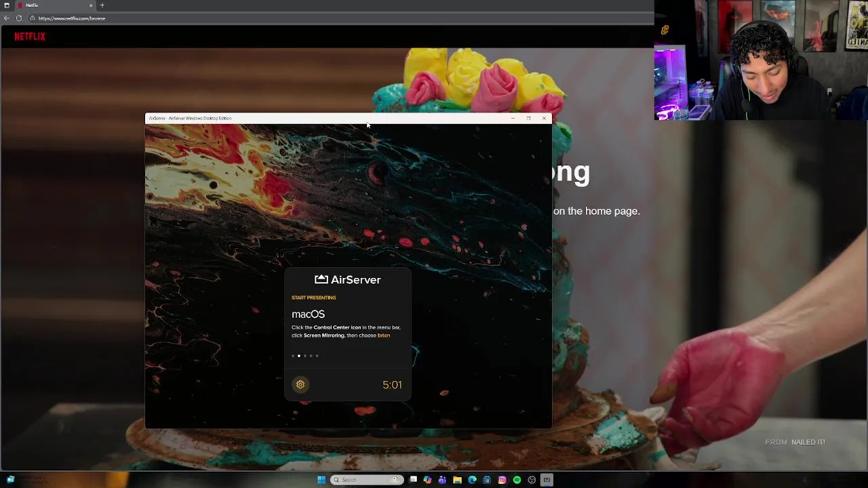Open Spotify from the taskbar
Screen dimensions: 868x488
[517, 480]
